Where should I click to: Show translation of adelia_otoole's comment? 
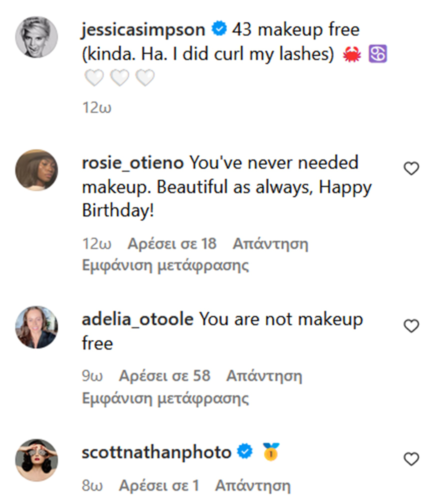point(165,398)
